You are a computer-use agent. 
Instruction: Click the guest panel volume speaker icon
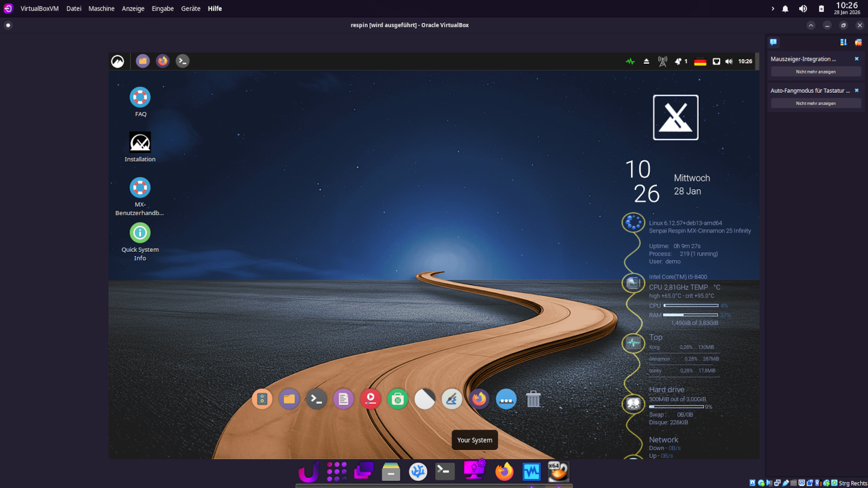tap(729, 61)
